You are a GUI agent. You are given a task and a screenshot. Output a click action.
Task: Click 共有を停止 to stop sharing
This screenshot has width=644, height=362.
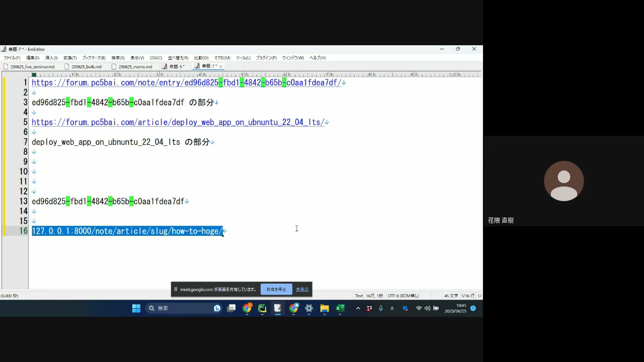click(276, 289)
